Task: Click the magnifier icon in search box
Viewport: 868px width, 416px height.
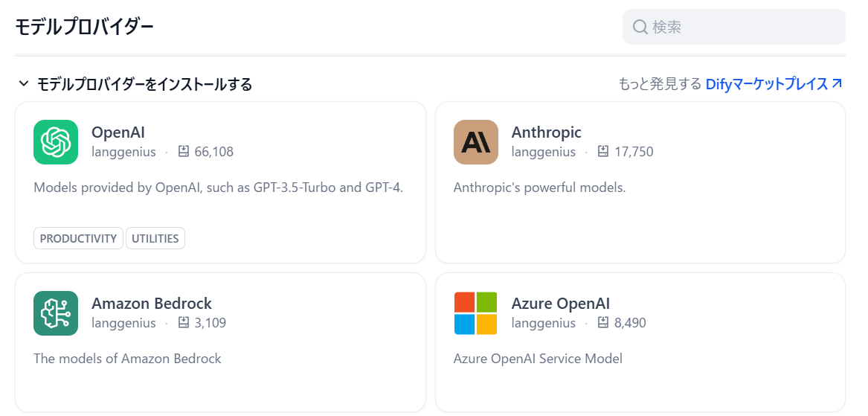Action: [x=640, y=27]
